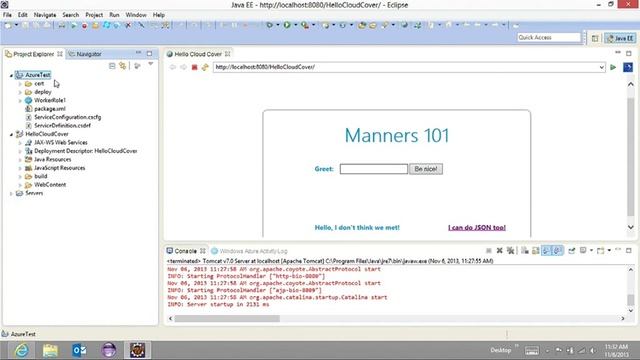Toggle Link with Editor in Project Explorer

click(x=122, y=66)
